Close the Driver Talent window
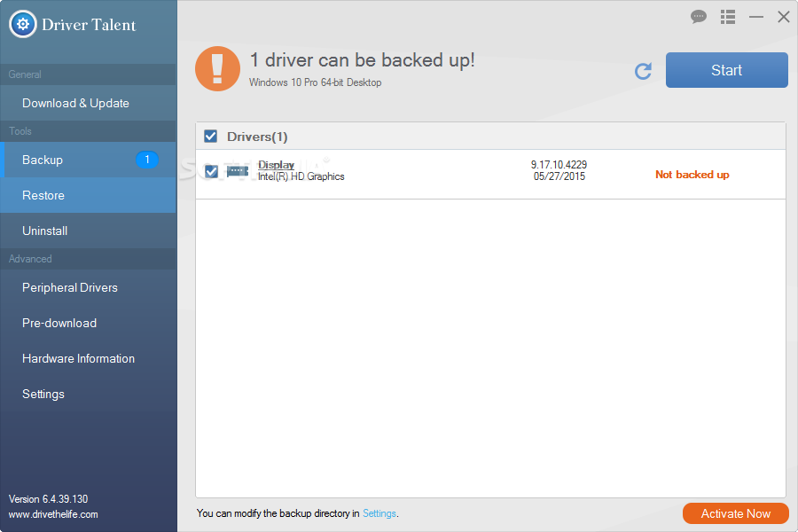 coord(784,17)
